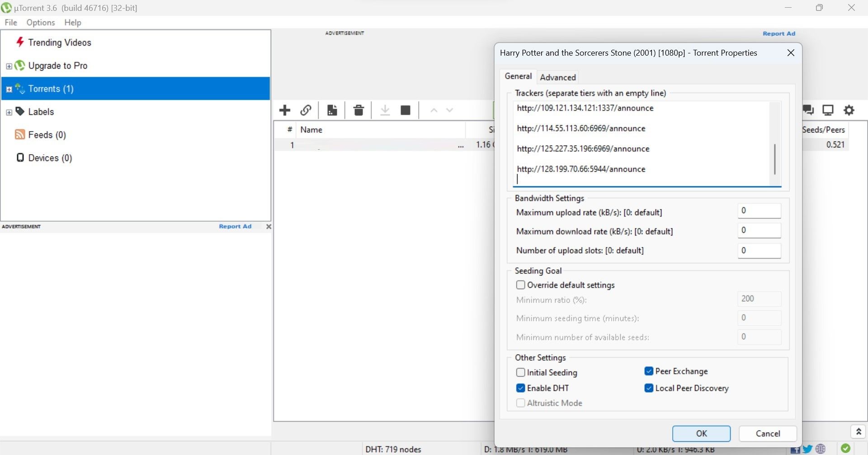Click Report Ad link in the sidebar
Screen dimensions: 868x455
[x=235, y=226]
